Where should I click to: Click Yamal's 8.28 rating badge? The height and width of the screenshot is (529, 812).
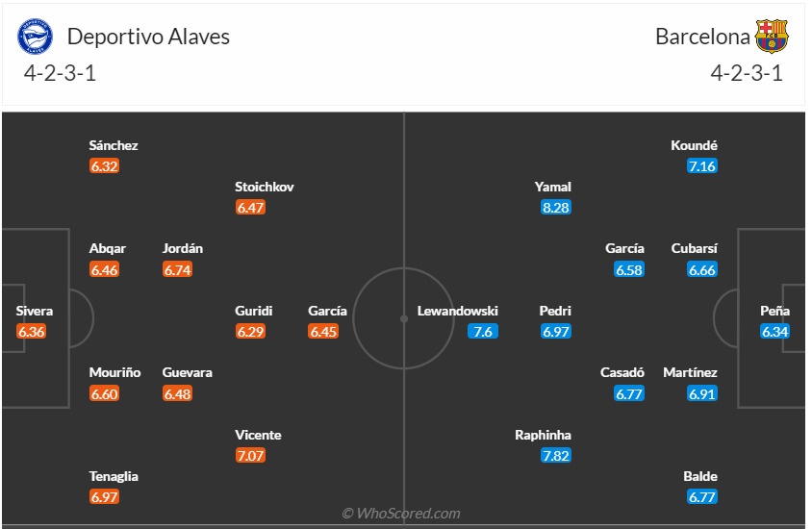pos(556,207)
